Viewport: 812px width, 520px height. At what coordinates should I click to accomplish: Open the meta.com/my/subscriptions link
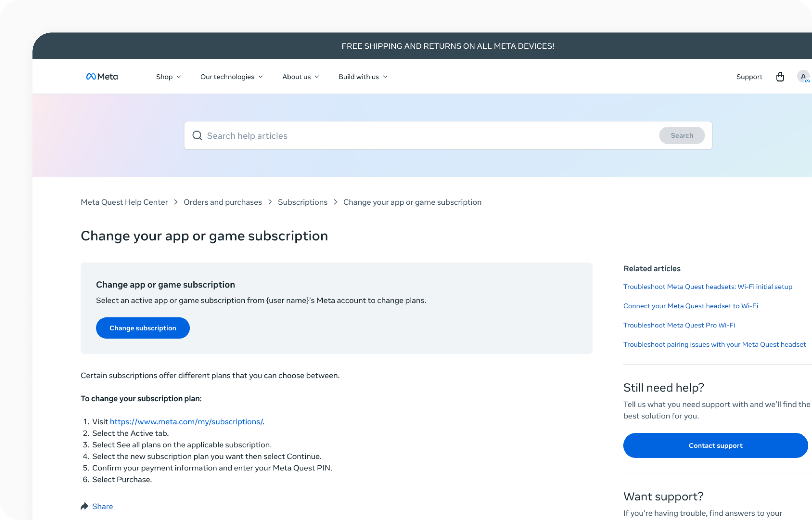[186, 421]
